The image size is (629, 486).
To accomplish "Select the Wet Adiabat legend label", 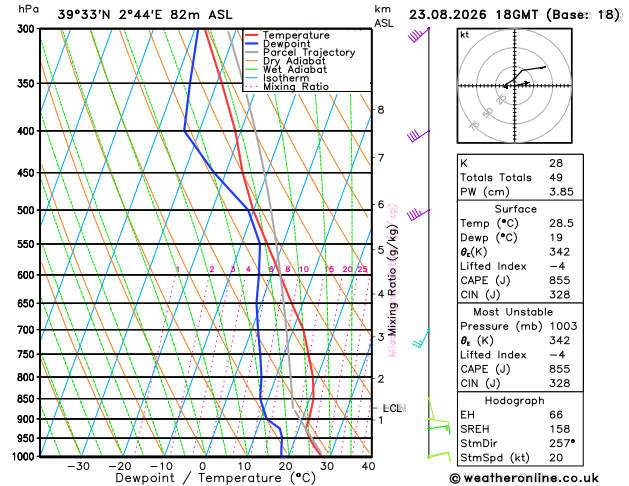I will click(x=295, y=69).
